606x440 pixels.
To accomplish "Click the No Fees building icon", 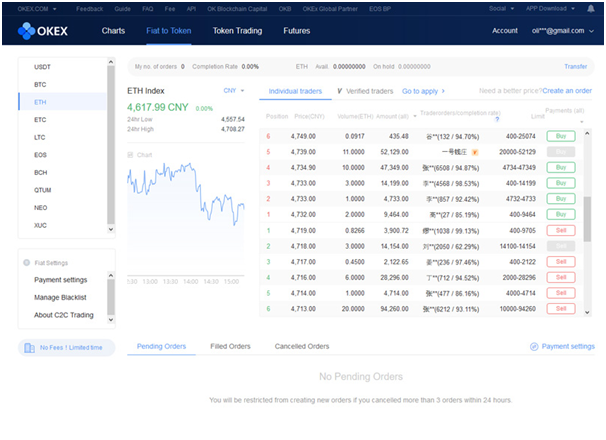I will 29,348.
